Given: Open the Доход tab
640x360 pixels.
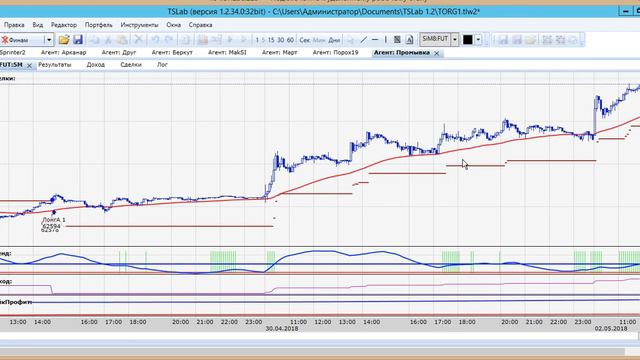Looking at the screenshot, I should coord(96,65).
